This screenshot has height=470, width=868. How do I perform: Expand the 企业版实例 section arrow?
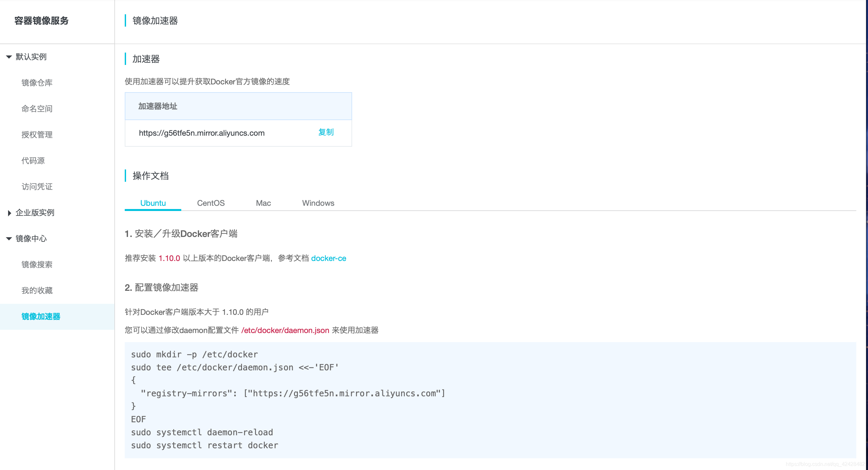click(9, 213)
